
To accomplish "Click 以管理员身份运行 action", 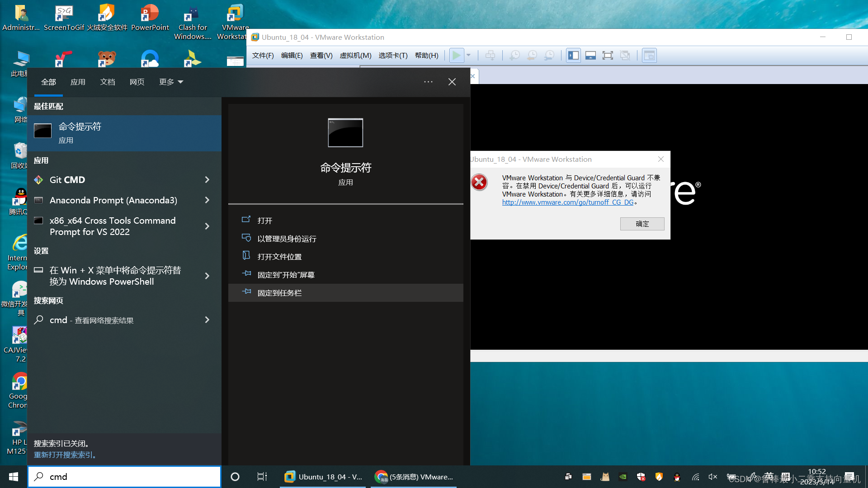I will 346,239.
